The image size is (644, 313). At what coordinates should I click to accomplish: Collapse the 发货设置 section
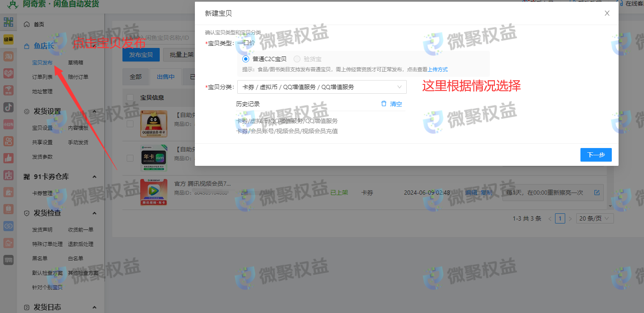(x=94, y=112)
